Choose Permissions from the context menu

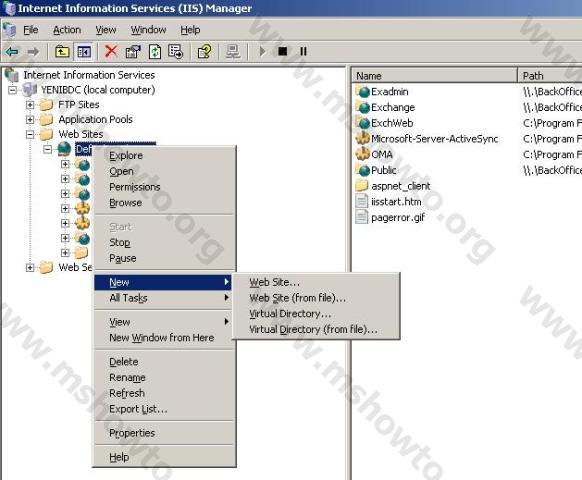pos(163,187)
